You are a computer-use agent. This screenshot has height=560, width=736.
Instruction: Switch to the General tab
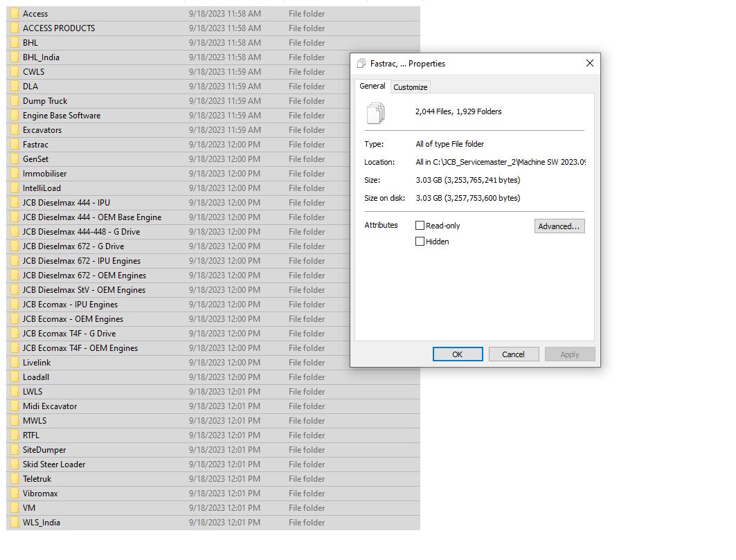pos(373,86)
